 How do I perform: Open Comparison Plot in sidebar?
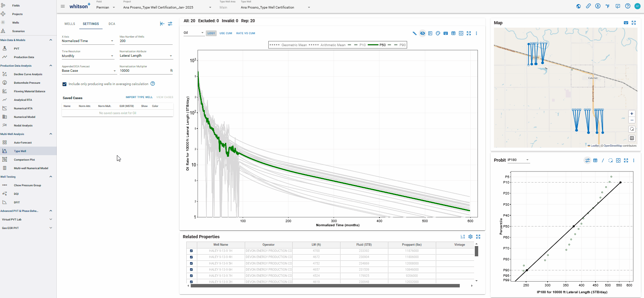(x=24, y=160)
